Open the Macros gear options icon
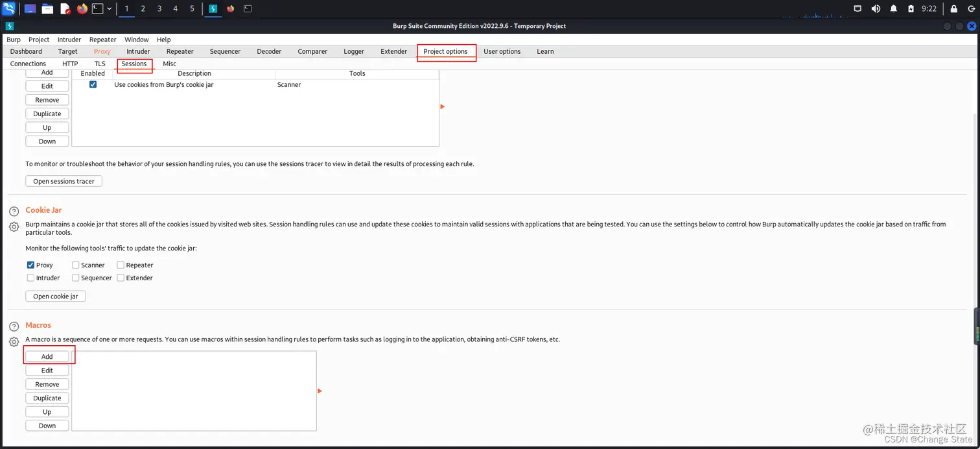 coord(14,342)
